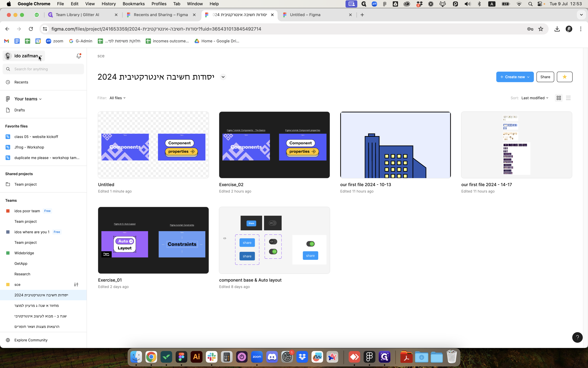Launch Illustrator from the Dock

pyautogui.click(x=196, y=357)
